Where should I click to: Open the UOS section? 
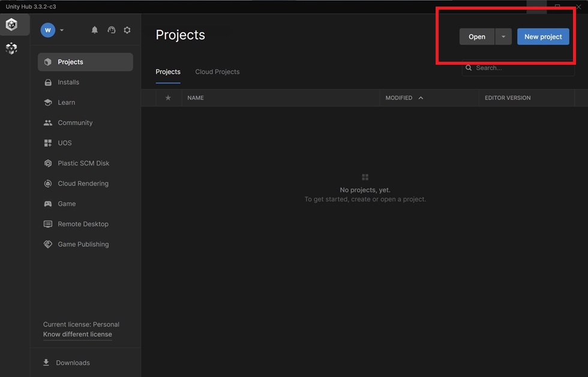[x=85, y=143]
